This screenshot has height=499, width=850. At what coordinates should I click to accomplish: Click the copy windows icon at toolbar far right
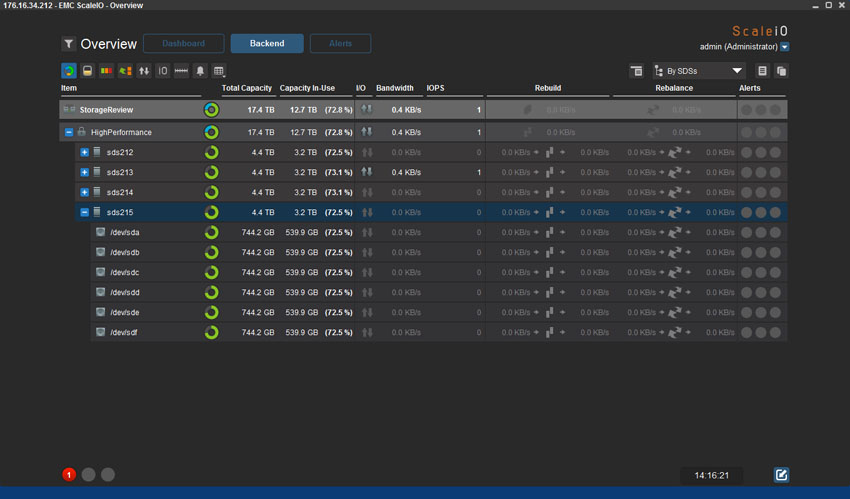(x=781, y=71)
